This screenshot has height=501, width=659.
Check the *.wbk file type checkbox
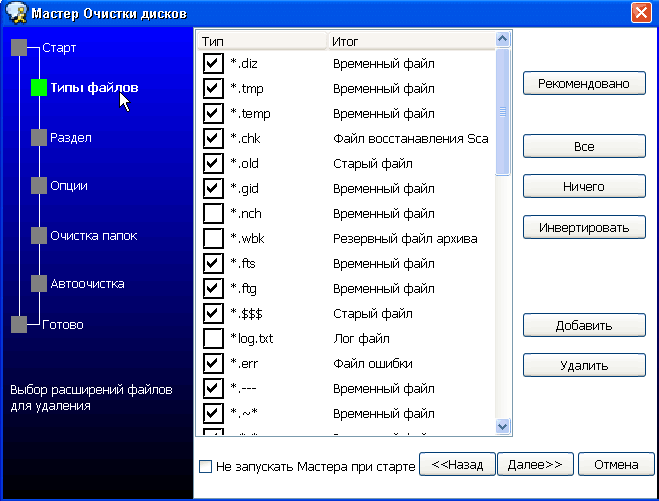(x=213, y=238)
